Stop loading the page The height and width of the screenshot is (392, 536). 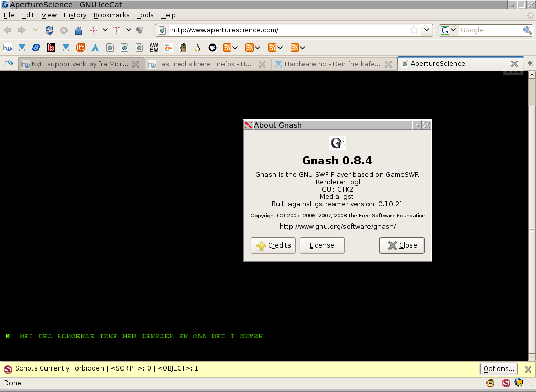(x=63, y=30)
